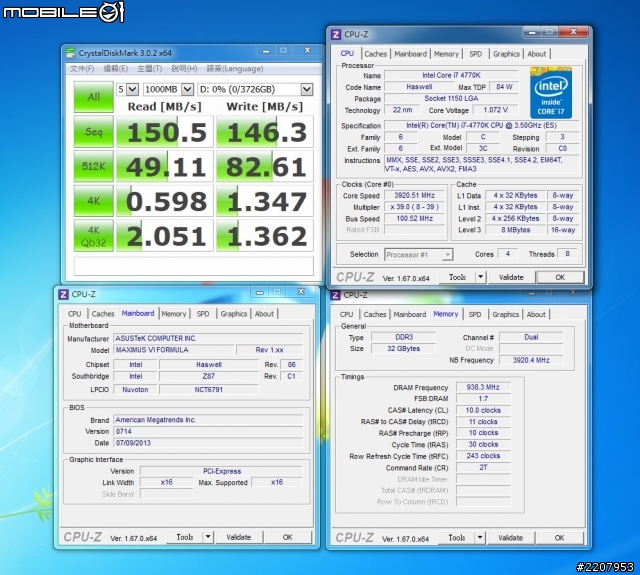Switch to SPD tab in top-right CPU-Z
The width and height of the screenshot is (640, 575).
[x=476, y=54]
